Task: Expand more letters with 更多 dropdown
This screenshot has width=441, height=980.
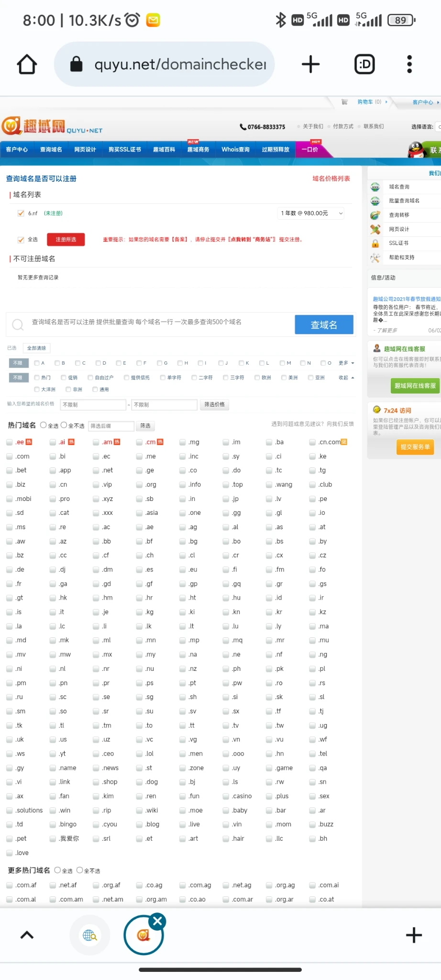Action: point(346,363)
